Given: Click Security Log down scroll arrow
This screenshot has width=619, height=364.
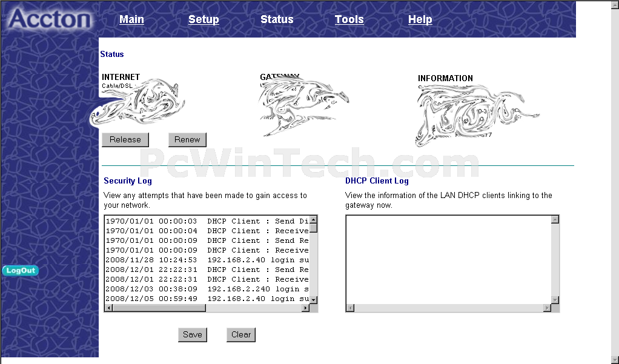Looking at the screenshot, I should tap(314, 300).
